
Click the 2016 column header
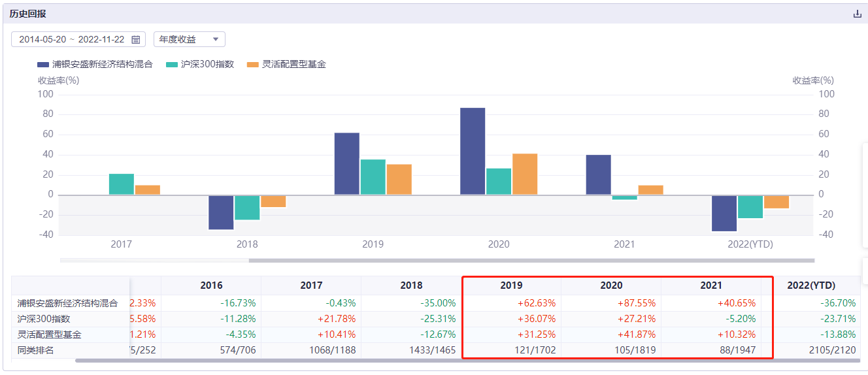tap(211, 285)
